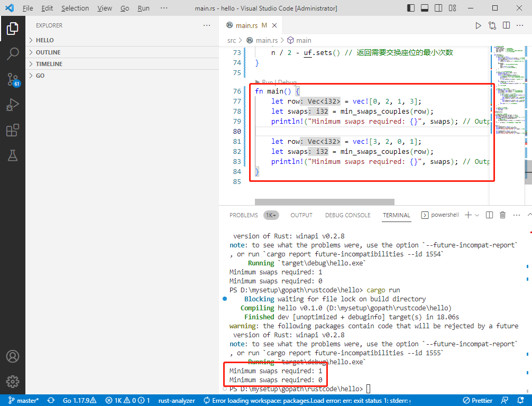The width and height of the screenshot is (532, 406).
Task: Expand the TIMELINE section
Action: pos(122,64)
